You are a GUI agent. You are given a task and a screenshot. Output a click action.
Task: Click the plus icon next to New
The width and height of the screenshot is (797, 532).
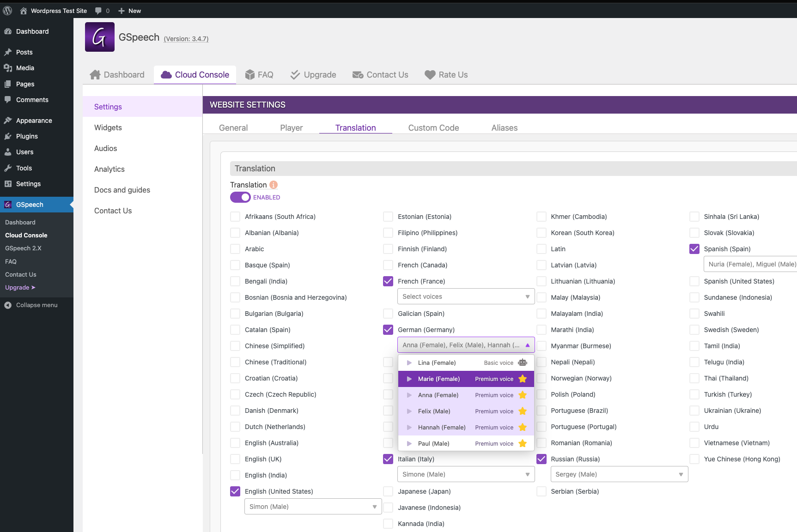(x=122, y=11)
